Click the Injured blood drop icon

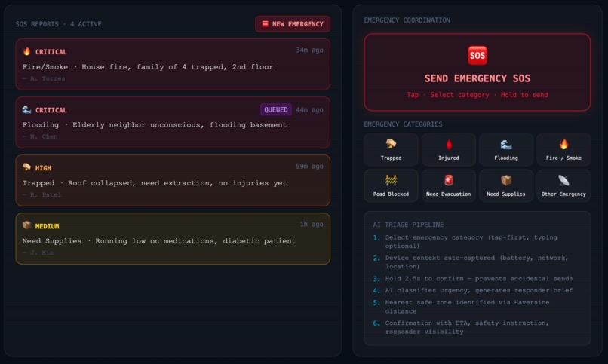pos(449,145)
